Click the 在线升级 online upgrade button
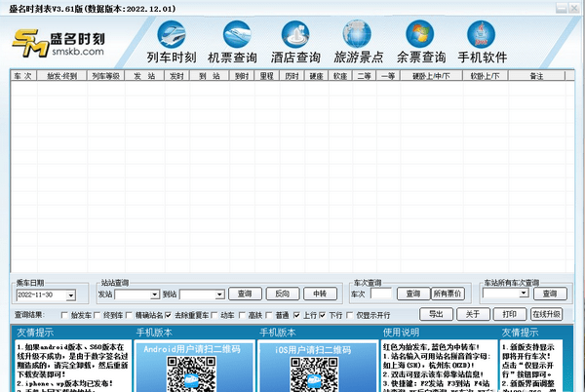The image size is (585, 392). [546, 314]
